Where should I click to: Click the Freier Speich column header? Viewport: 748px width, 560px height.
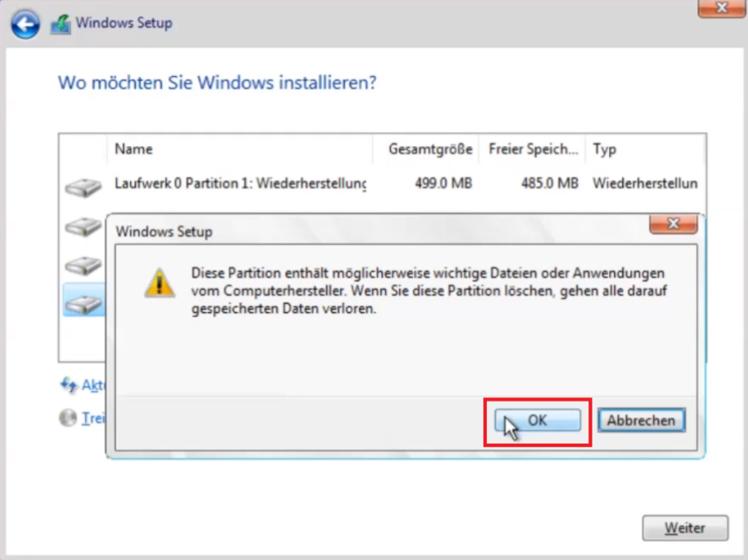coord(532,149)
